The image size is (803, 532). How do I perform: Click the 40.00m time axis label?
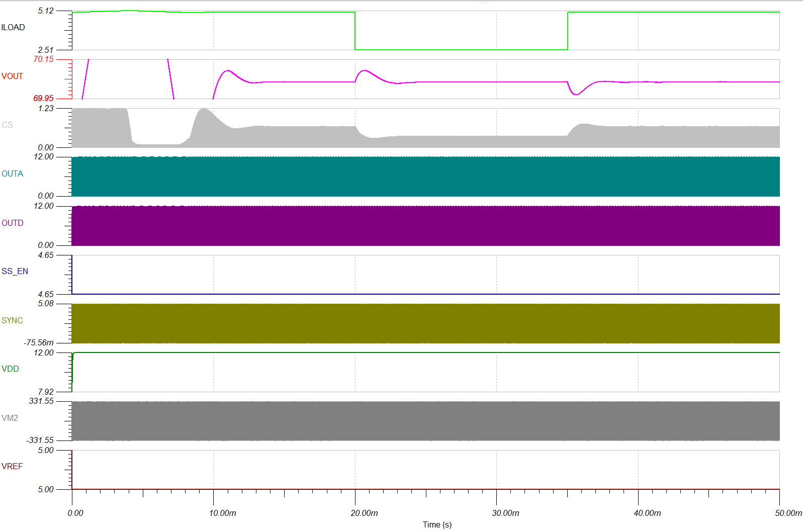tap(647, 513)
